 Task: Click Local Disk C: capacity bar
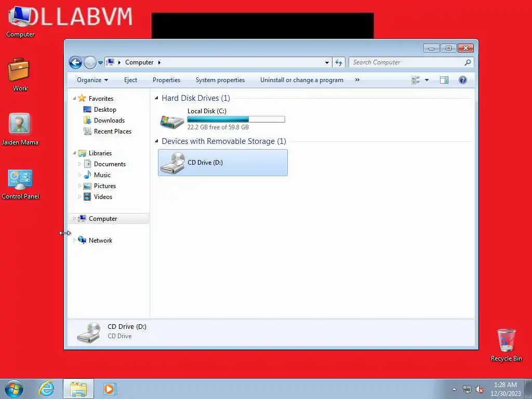pyautogui.click(x=236, y=119)
